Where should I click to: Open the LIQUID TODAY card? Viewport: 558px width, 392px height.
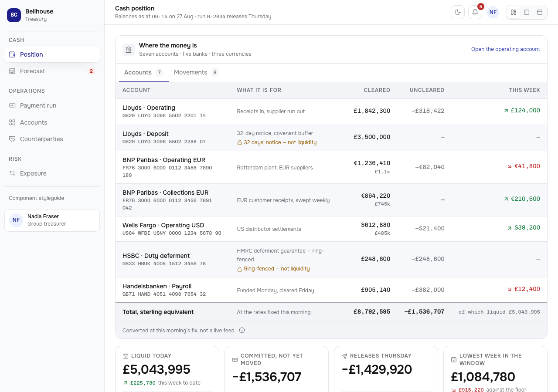(x=167, y=369)
